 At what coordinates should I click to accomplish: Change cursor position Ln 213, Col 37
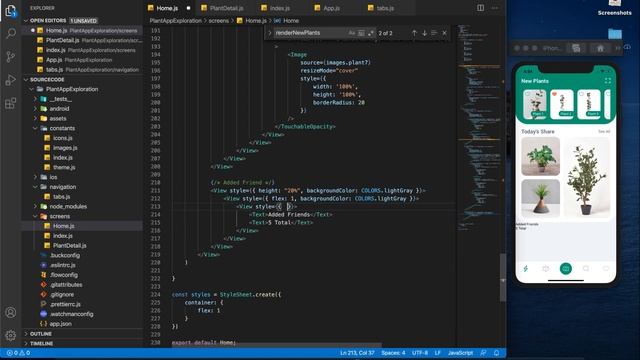(x=357, y=353)
